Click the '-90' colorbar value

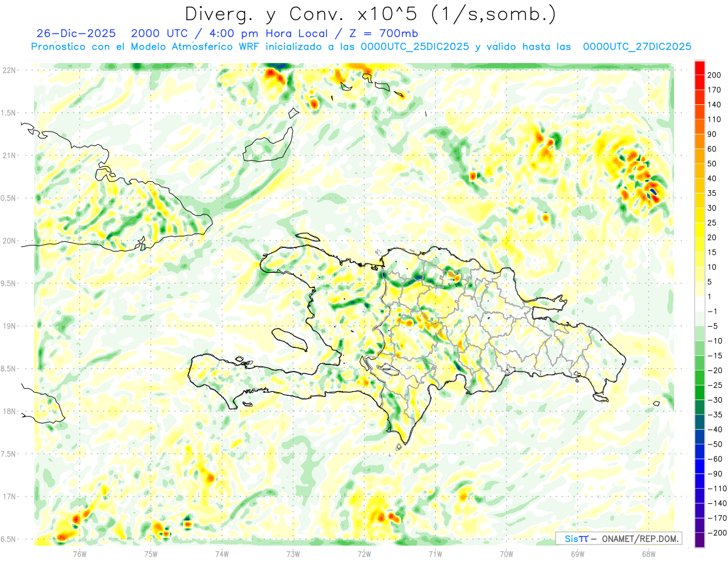click(715, 473)
